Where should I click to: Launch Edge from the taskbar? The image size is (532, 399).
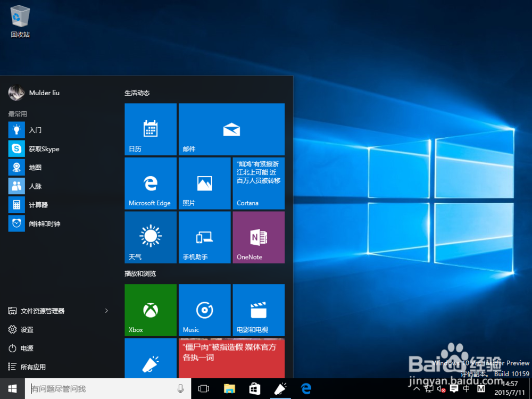[x=306, y=389]
